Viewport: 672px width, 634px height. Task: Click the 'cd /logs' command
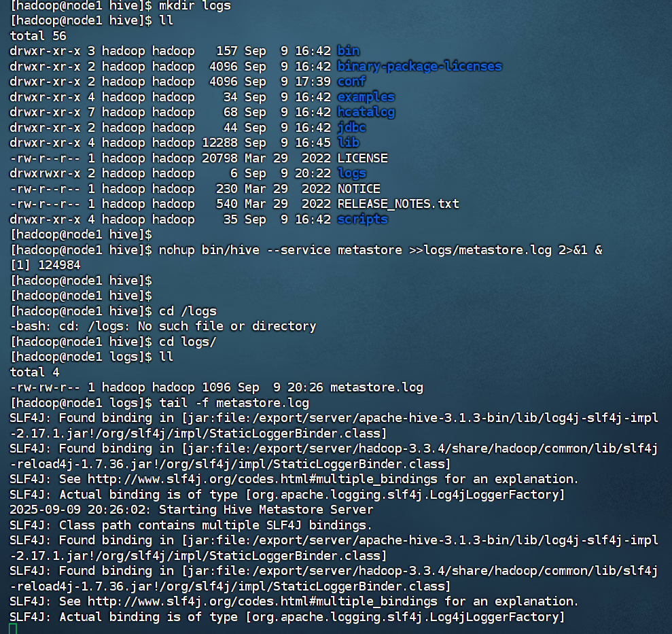[188, 311]
